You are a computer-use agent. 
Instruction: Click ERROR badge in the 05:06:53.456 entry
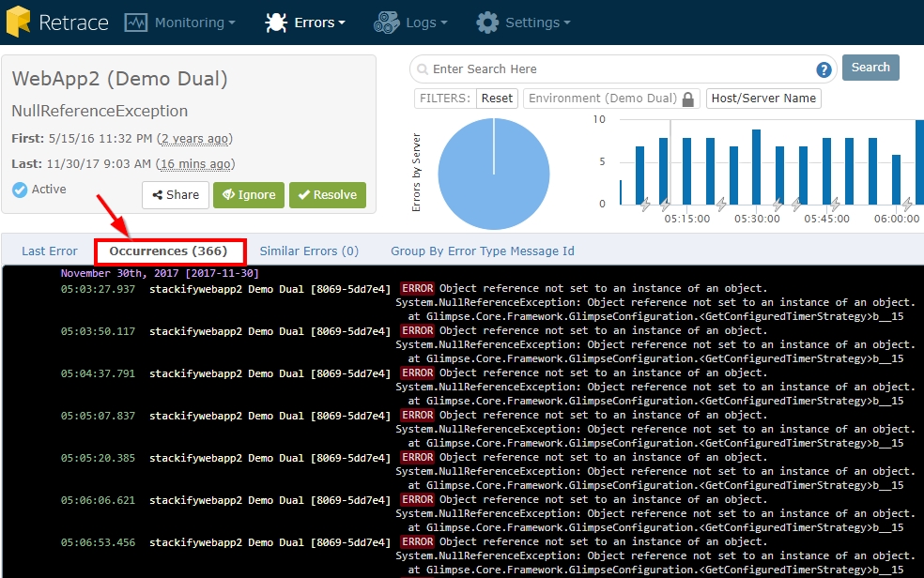click(418, 542)
